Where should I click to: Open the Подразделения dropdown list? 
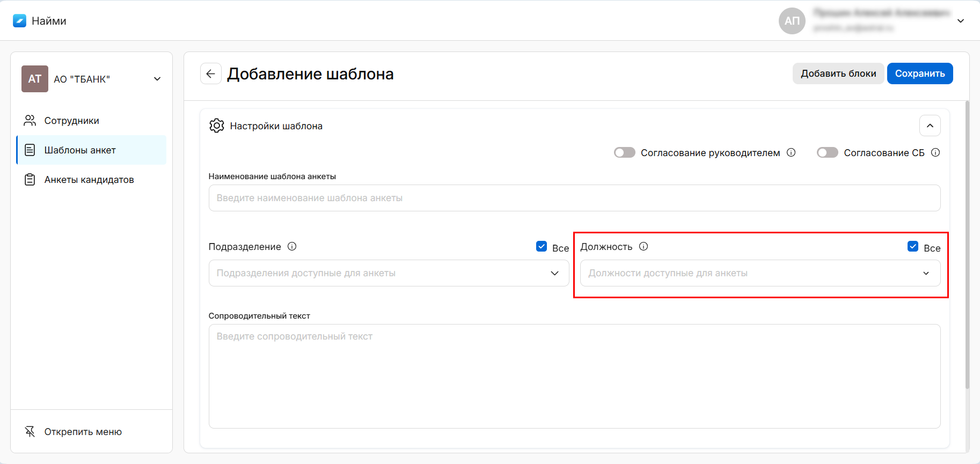coord(389,273)
